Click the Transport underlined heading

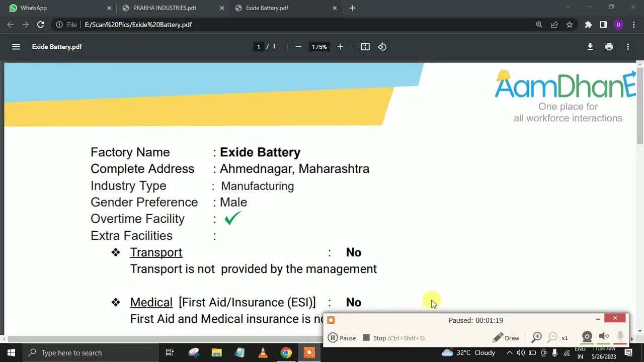click(156, 252)
